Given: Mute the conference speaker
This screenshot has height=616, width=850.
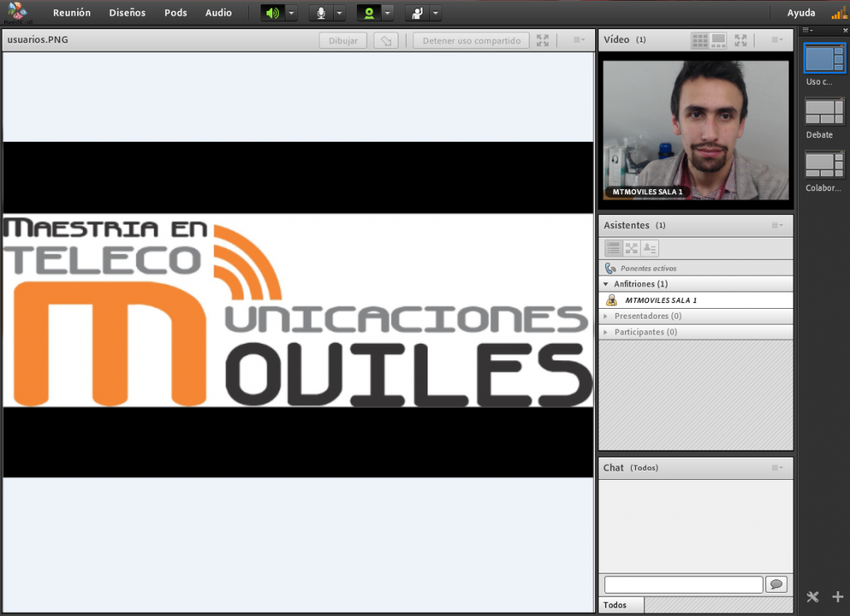Looking at the screenshot, I should 274,12.
